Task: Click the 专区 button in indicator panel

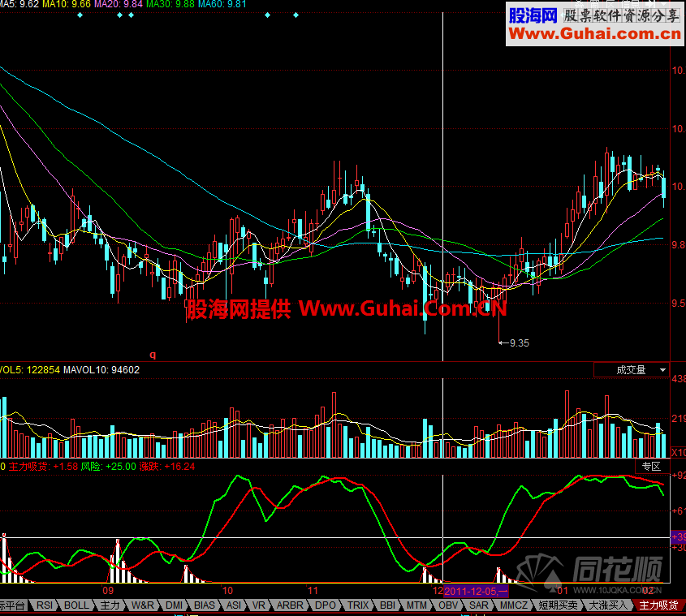Action: tap(651, 467)
